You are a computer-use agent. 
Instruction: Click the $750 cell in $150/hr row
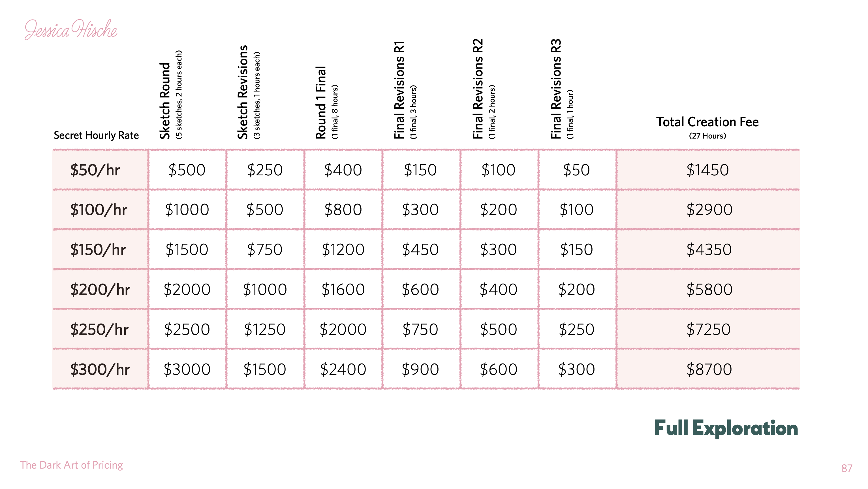tap(265, 250)
